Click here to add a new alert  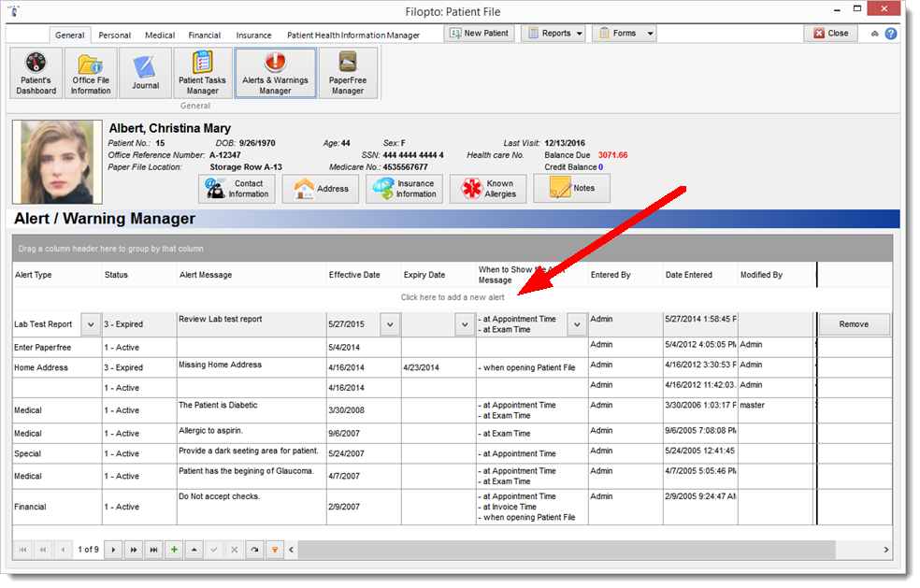453,297
